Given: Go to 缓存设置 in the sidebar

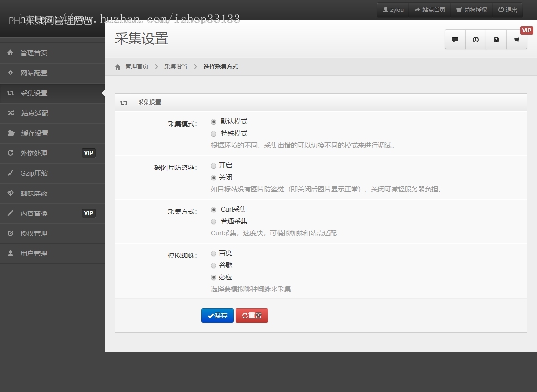Looking at the screenshot, I should (x=34, y=133).
